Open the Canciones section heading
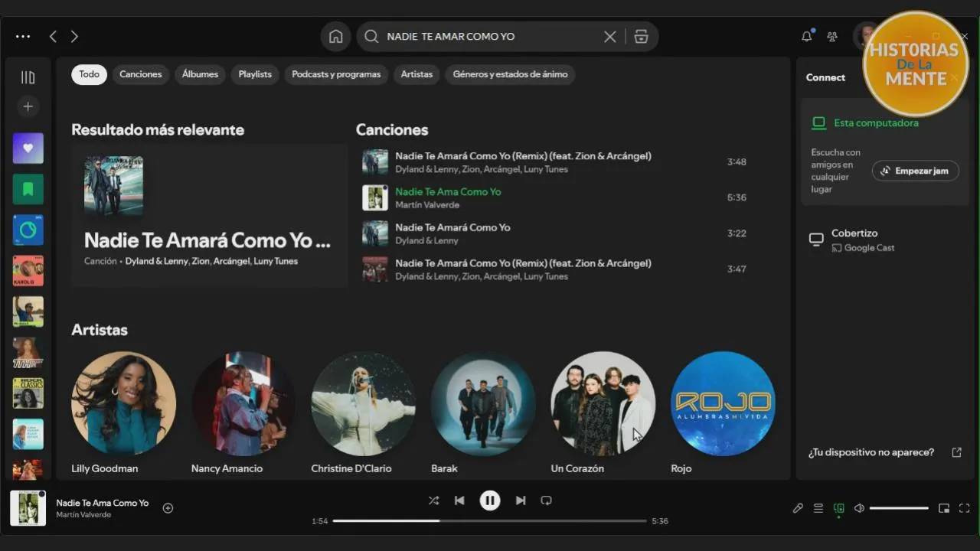This screenshot has width=980, height=551. 392,130
